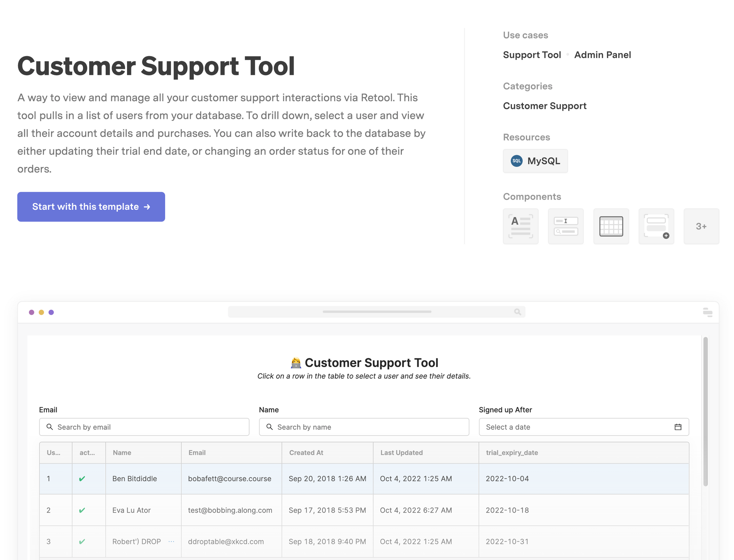Screen dimensions: 734x560
Task: Show the 3+ more components tile
Action: click(x=701, y=226)
